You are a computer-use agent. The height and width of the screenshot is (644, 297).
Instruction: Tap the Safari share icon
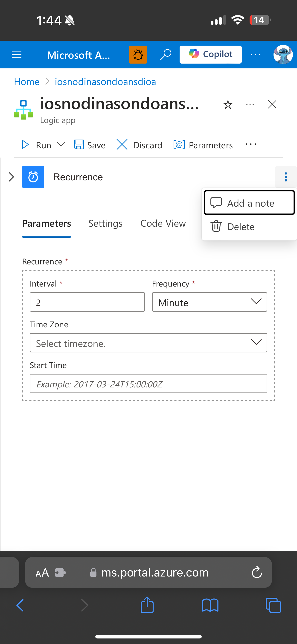tap(147, 605)
